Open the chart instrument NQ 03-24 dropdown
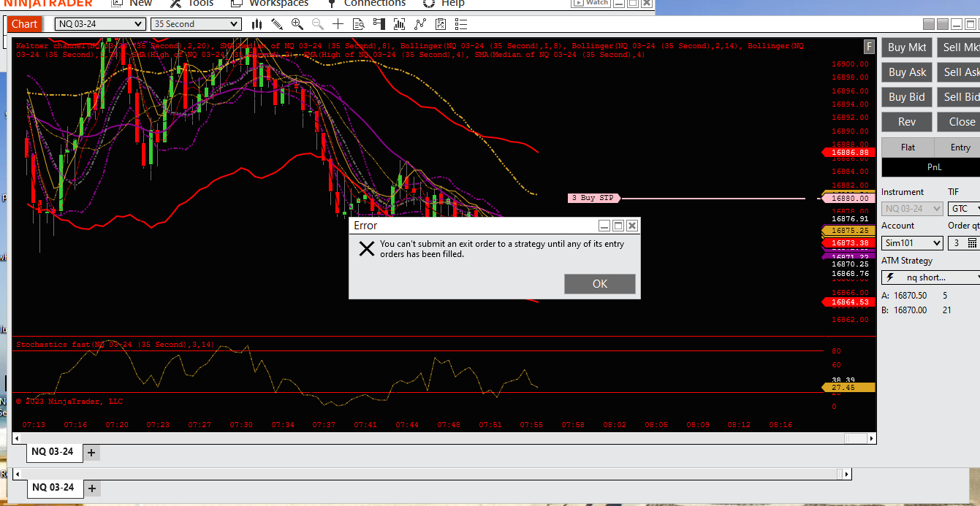The image size is (980, 506). pyautogui.click(x=100, y=24)
